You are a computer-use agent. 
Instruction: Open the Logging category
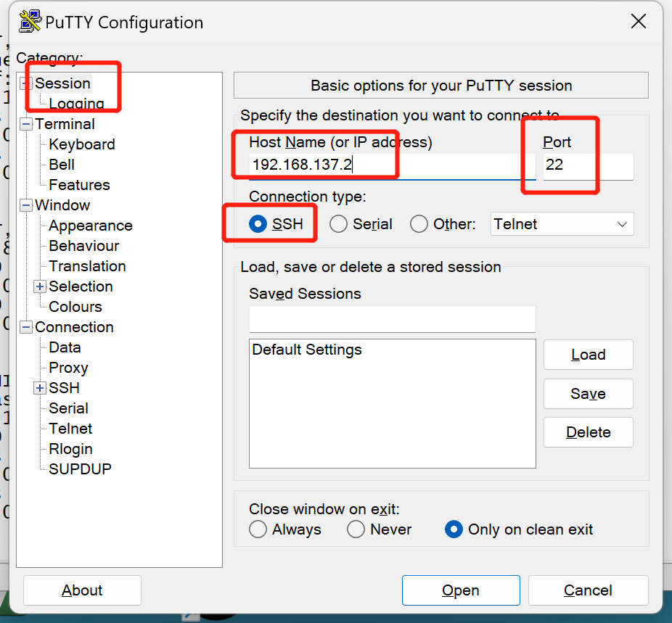click(76, 104)
